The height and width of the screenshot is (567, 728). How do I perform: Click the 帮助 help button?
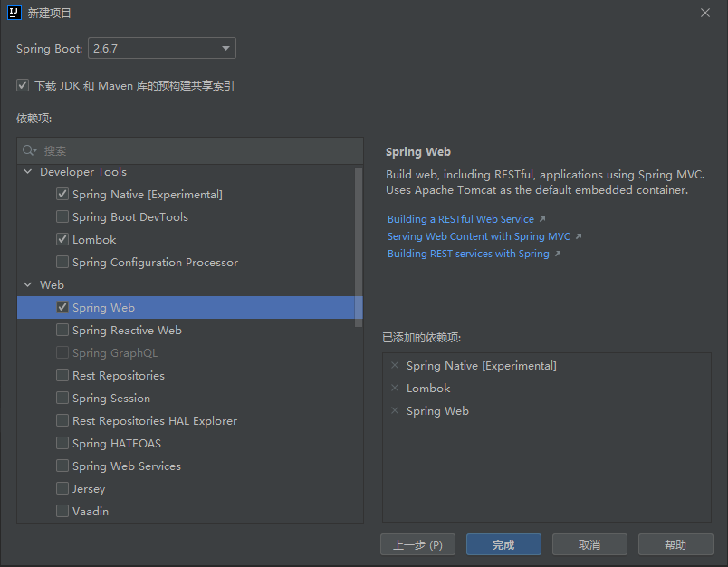675,544
